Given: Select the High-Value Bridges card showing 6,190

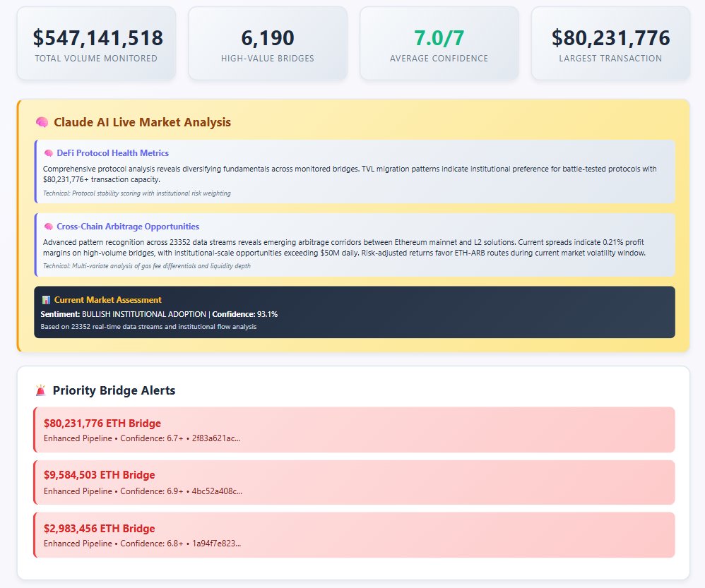Looking at the screenshot, I should tap(268, 44).
